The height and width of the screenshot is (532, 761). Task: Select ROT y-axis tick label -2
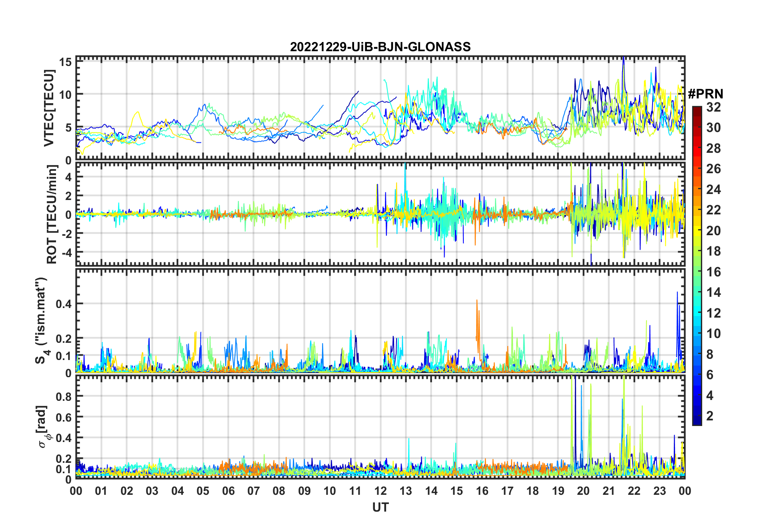[66, 234]
